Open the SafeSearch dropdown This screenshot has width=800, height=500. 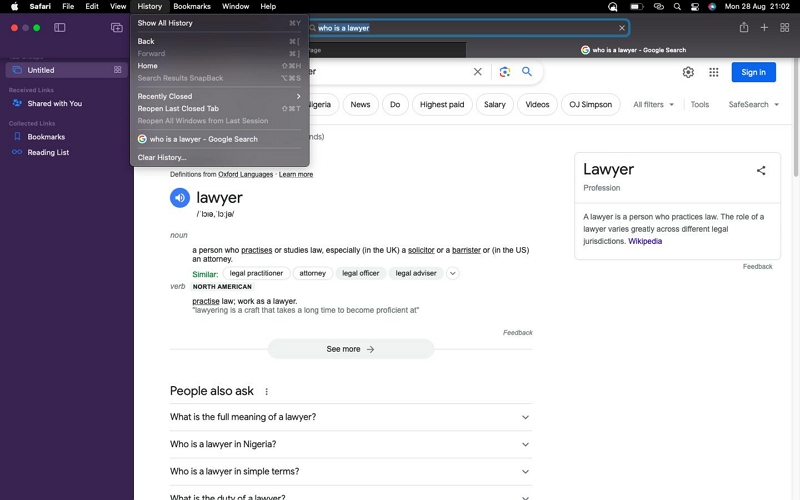[754, 104]
